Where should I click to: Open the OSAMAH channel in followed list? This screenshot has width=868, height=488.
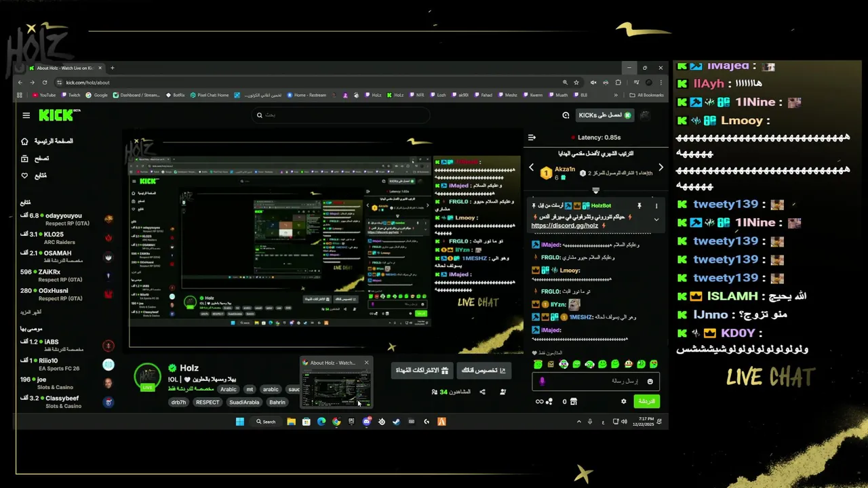66,256
